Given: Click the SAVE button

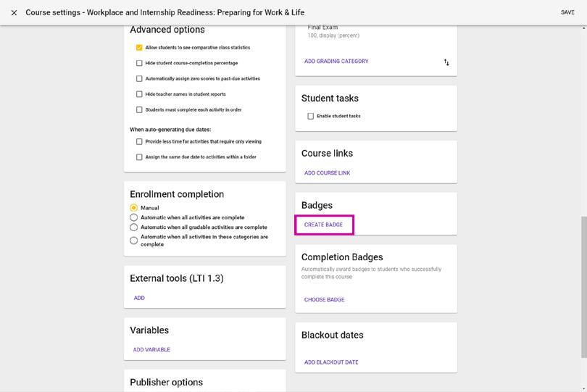Looking at the screenshot, I should point(567,12).
